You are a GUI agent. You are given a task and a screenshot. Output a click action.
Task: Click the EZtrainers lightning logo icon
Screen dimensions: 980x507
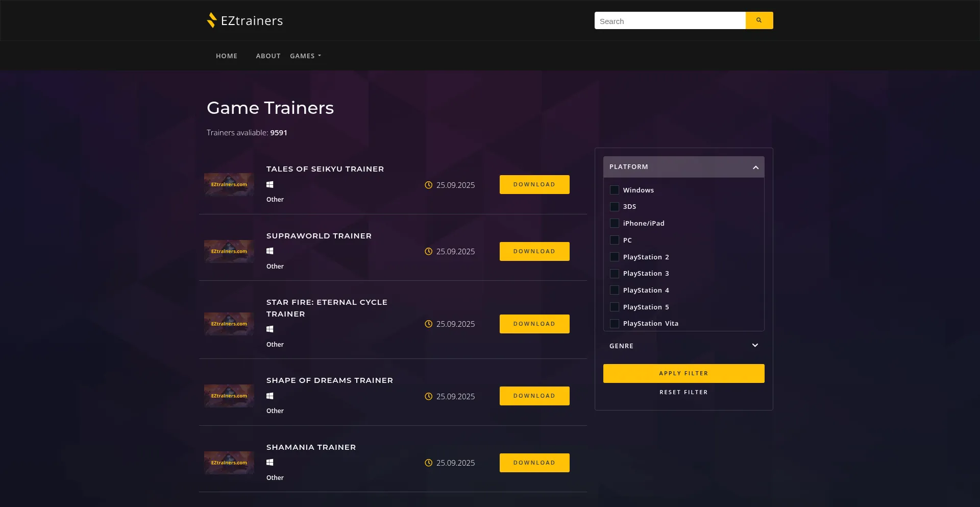coord(212,20)
